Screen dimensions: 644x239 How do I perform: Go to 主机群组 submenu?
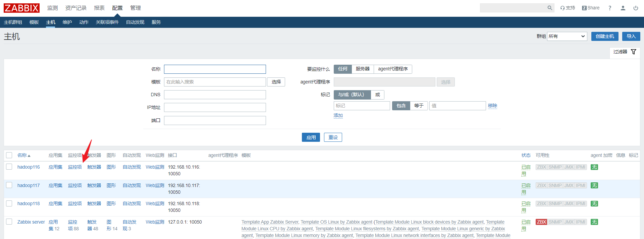pyautogui.click(x=13, y=22)
